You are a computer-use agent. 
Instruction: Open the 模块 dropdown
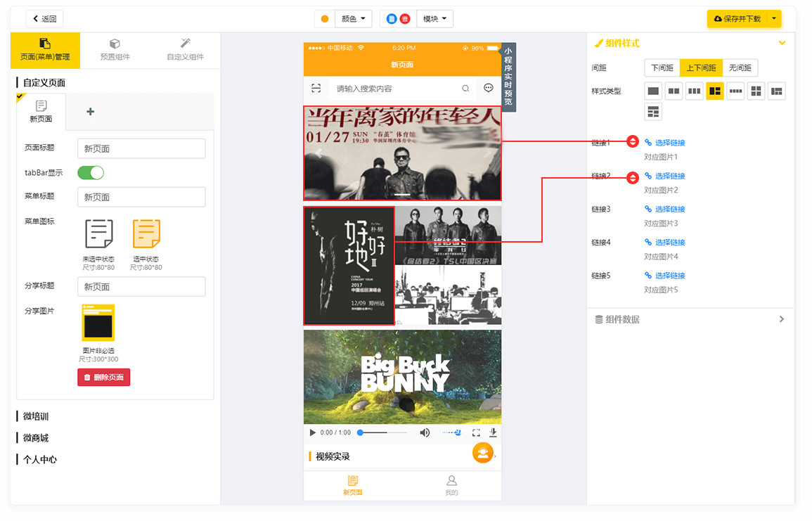coord(435,19)
